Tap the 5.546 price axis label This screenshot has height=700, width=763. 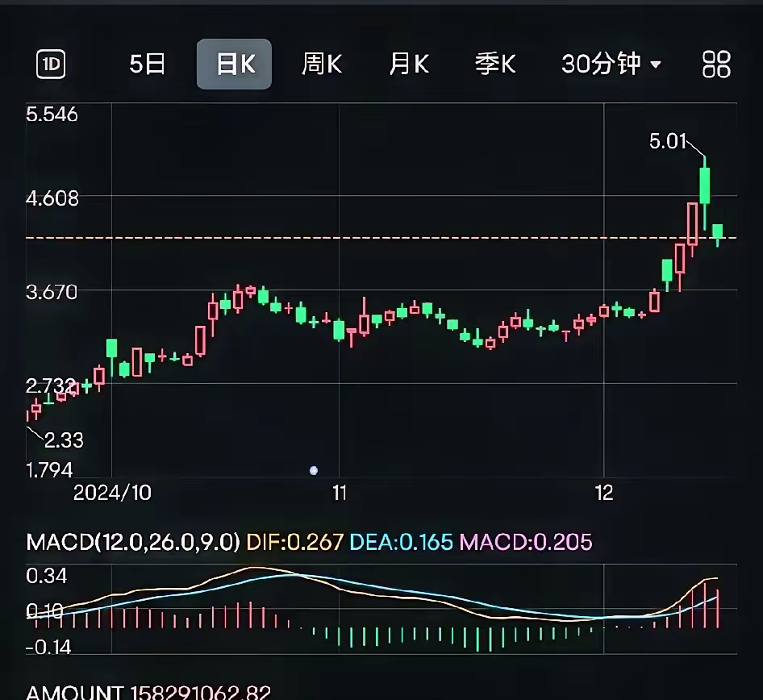coord(52,115)
